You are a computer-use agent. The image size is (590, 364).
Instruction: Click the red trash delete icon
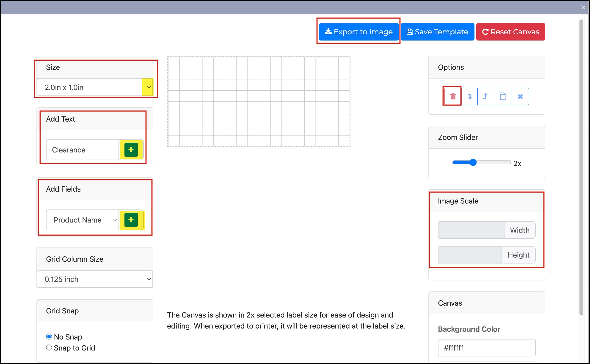[453, 96]
